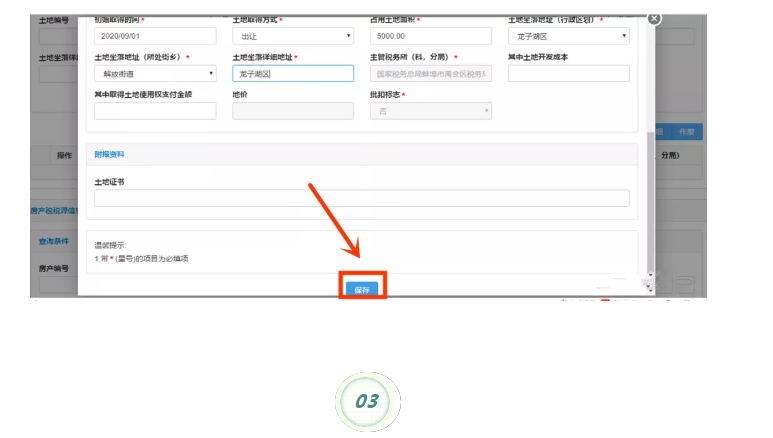Click the 其中土地开发成本 input field
The image size is (773, 438).
point(568,73)
